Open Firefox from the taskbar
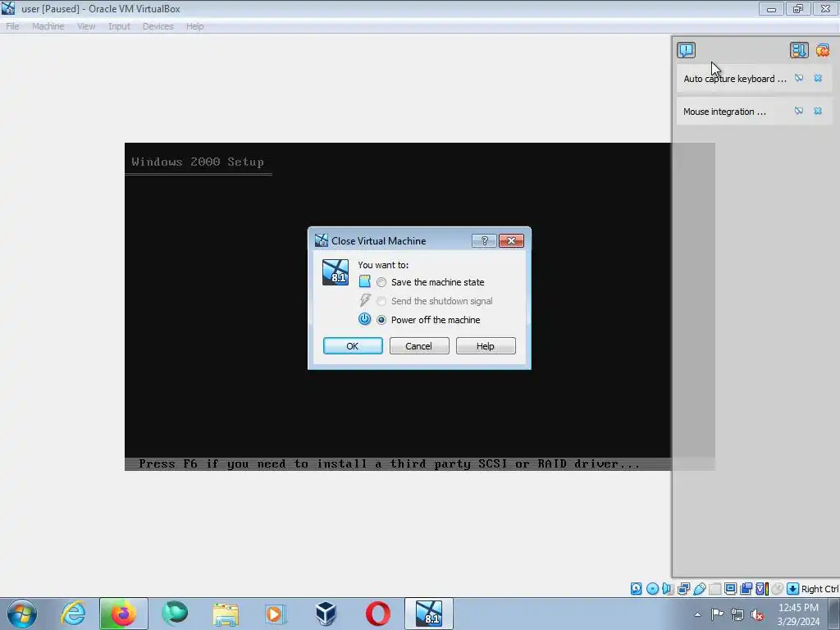 point(123,614)
